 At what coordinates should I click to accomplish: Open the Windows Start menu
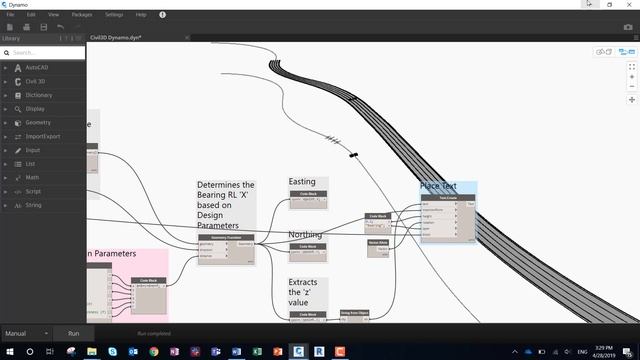(x=10, y=351)
